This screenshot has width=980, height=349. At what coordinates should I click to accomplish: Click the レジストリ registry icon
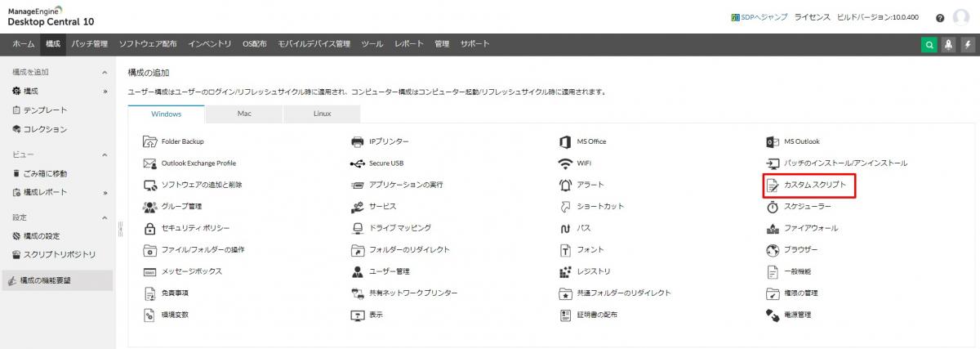click(564, 271)
